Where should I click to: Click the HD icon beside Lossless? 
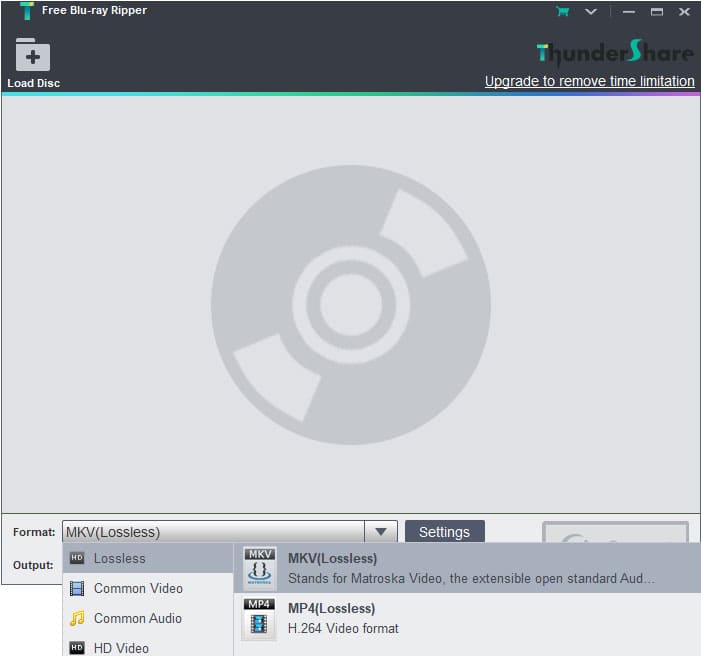[x=77, y=558]
